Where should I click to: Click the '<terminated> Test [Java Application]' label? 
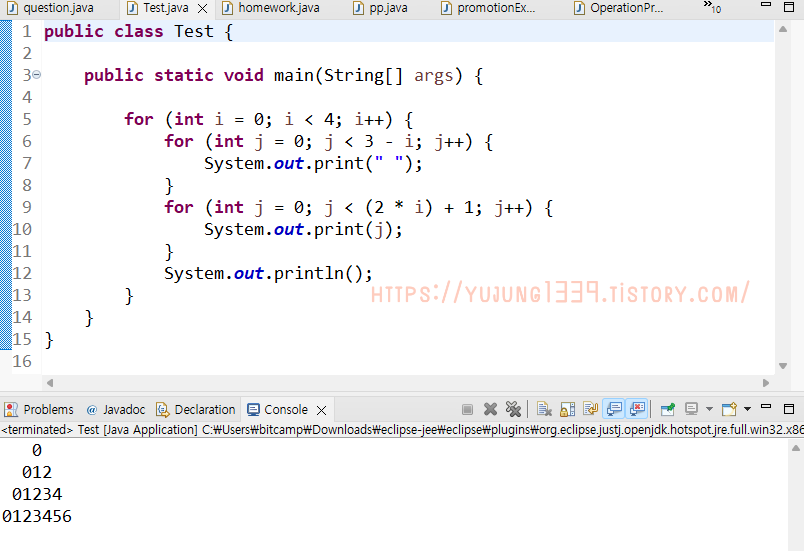pyautogui.click(x=99, y=430)
